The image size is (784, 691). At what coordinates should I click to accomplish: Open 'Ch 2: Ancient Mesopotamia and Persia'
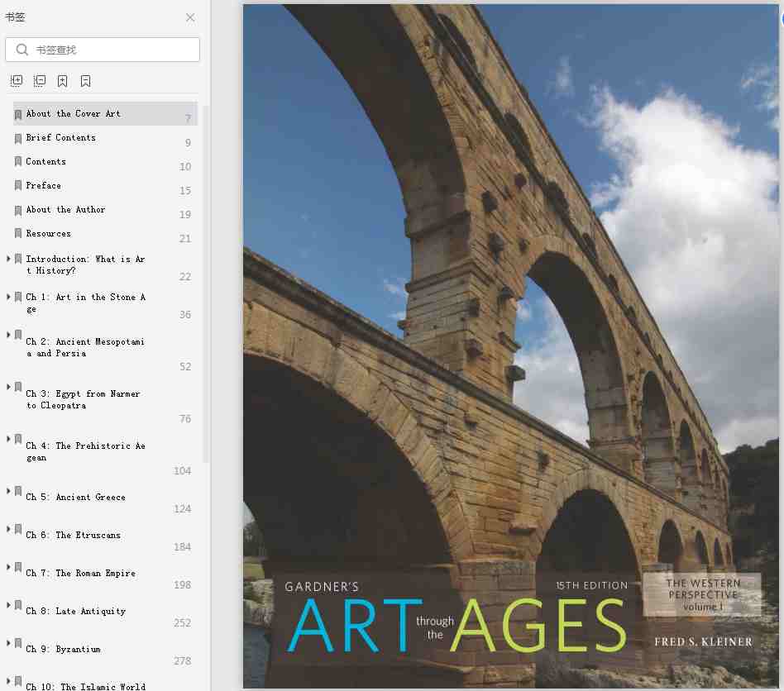(x=85, y=347)
